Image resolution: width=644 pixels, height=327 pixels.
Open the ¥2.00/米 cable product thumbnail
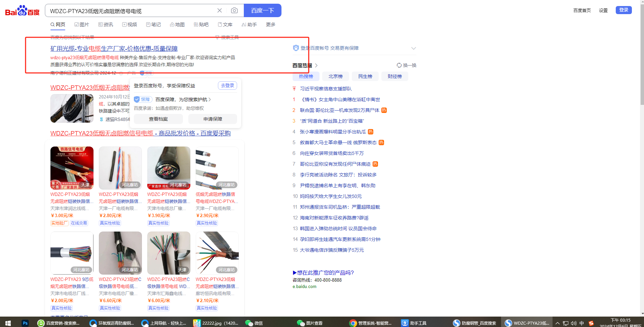72,253
